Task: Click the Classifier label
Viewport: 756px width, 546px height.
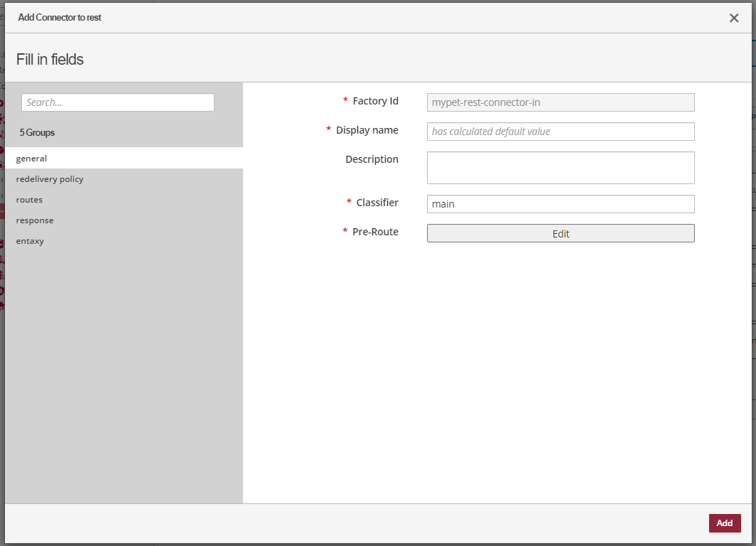Action: [x=377, y=203]
